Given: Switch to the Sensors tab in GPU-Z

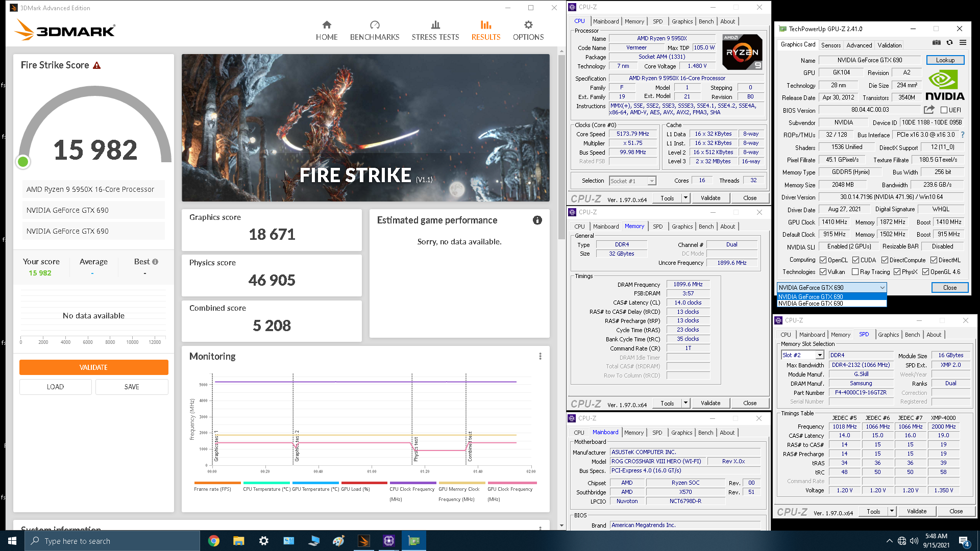Looking at the screenshot, I should click(830, 45).
